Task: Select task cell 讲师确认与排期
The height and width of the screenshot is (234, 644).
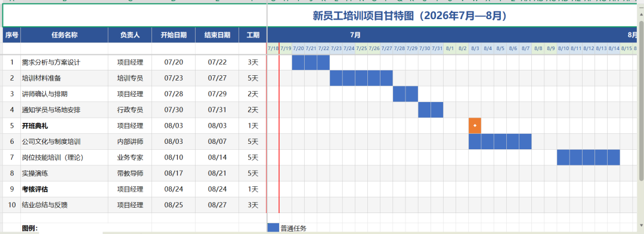Action: [x=64, y=94]
